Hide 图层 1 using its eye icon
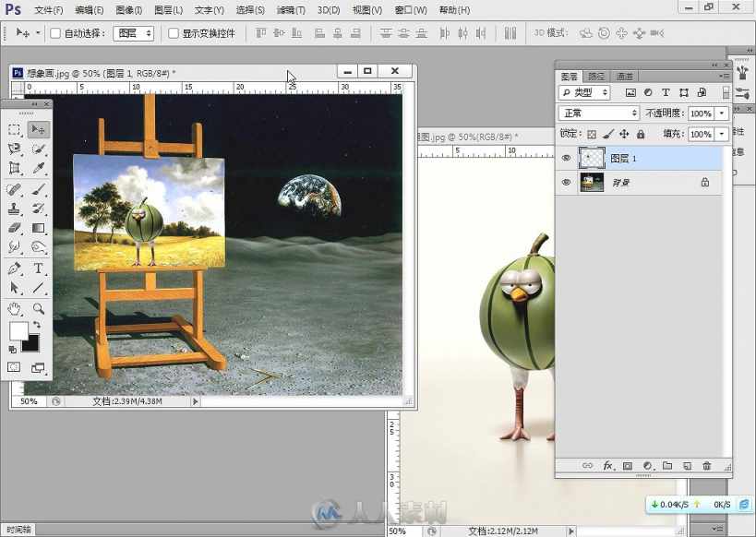This screenshot has width=756, height=537. point(566,158)
